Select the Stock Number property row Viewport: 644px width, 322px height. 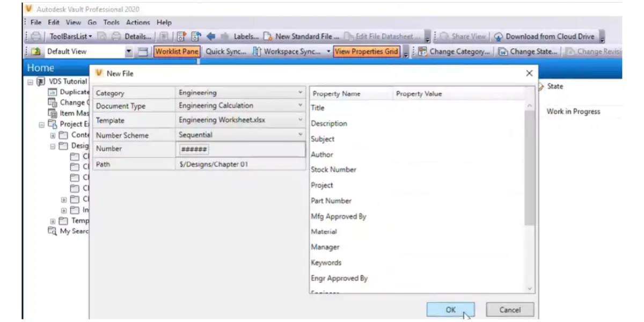pyautogui.click(x=417, y=170)
